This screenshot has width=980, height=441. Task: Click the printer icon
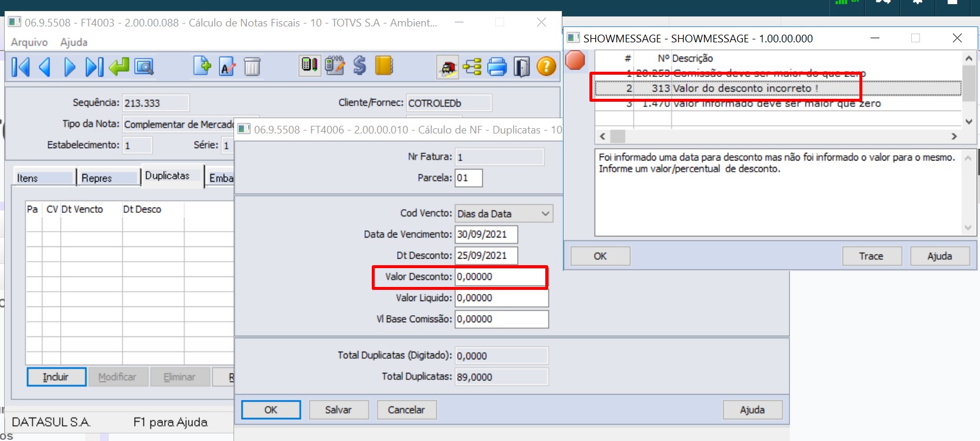(497, 67)
